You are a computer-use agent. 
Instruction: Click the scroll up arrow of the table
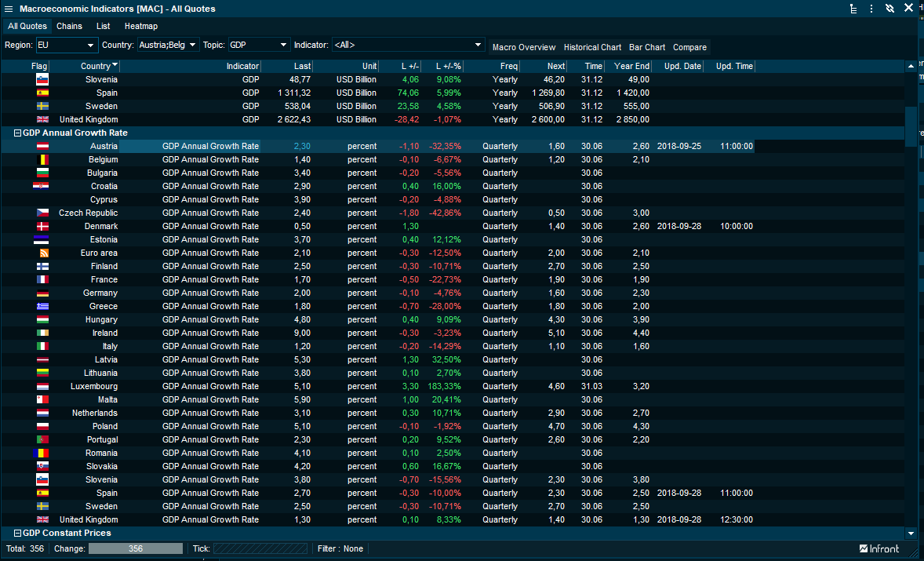[911, 66]
